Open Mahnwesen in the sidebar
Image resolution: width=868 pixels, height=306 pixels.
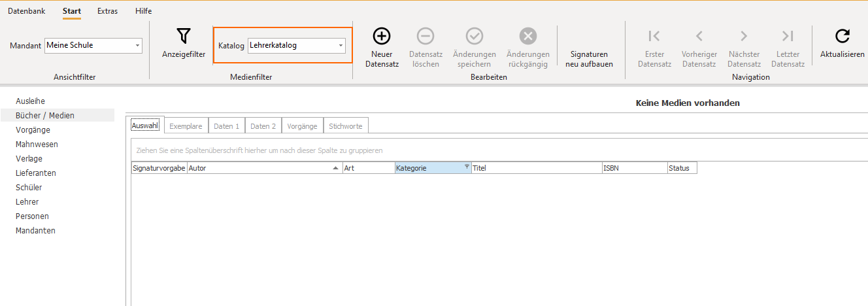coord(37,144)
